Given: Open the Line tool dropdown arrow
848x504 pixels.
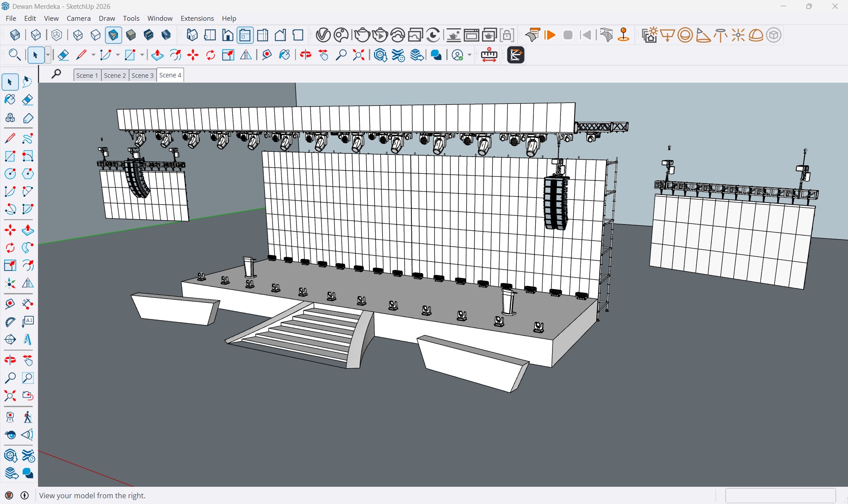Looking at the screenshot, I should click(x=93, y=55).
